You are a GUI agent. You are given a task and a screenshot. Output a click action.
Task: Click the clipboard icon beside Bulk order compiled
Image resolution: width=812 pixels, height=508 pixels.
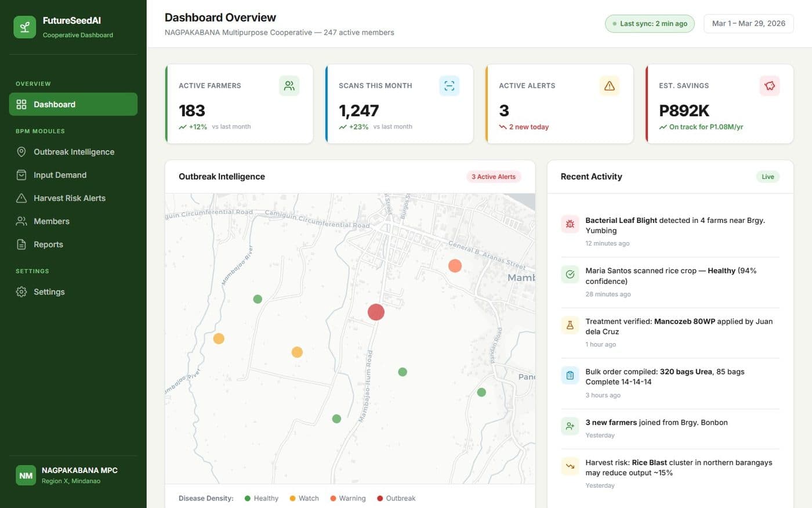click(x=570, y=376)
